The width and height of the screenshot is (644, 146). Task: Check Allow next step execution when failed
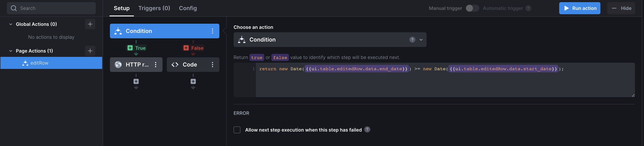point(237,130)
